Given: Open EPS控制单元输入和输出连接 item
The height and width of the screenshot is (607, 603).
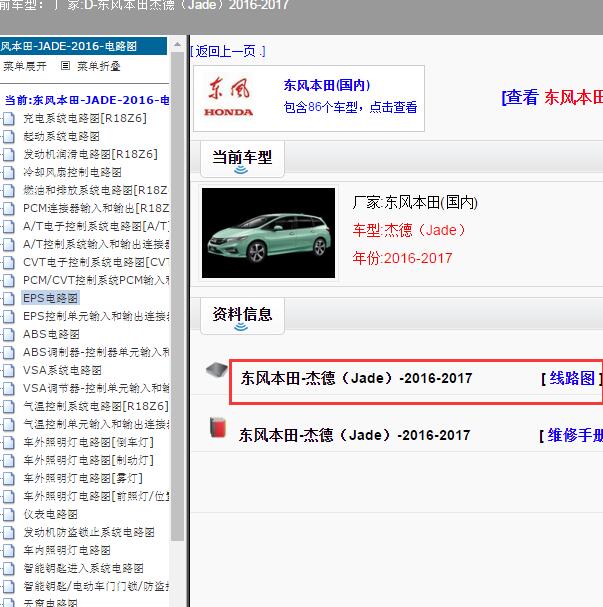Looking at the screenshot, I should coord(96,317).
